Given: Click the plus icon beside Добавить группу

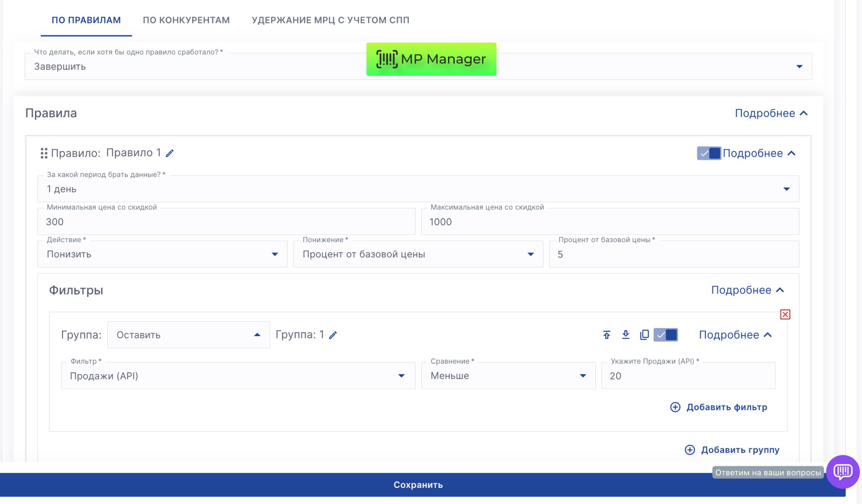Looking at the screenshot, I should 690,450.
